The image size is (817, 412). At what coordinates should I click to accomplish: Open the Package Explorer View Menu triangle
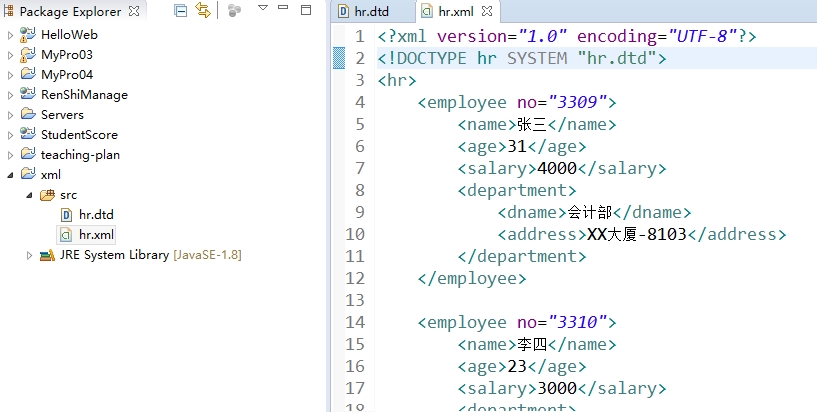[263, 8]
